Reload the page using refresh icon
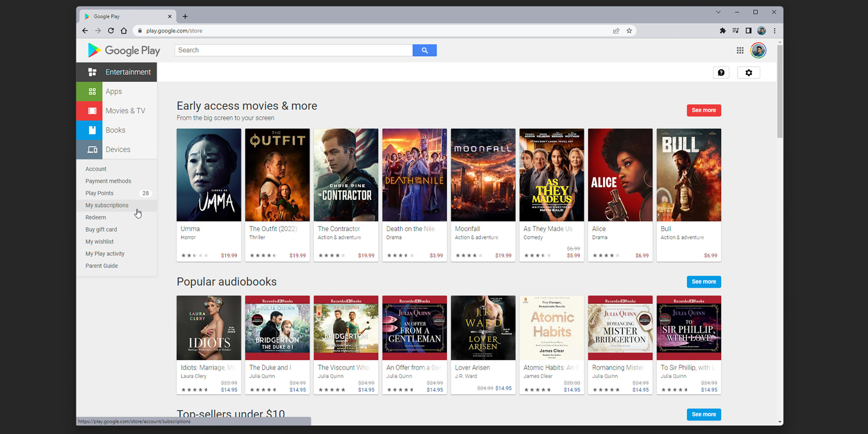The width and height of the screenshot is (868, 434). (111, 31)
